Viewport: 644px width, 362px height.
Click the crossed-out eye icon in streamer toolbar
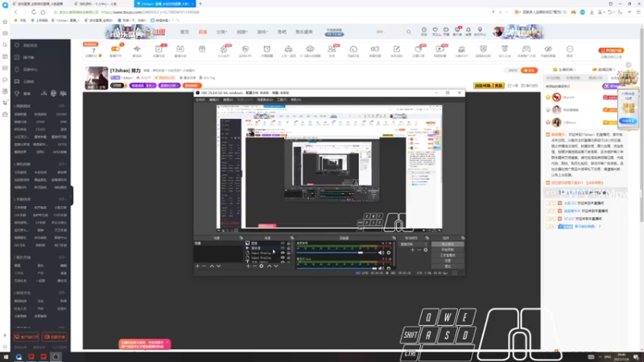(x=548, y=49)
